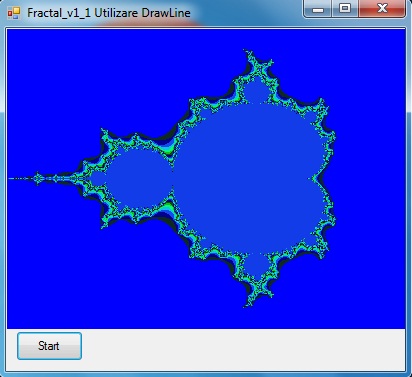Select the small bulb beneath the main cardioid
This screenshot has height=377, width=412.
256,264
